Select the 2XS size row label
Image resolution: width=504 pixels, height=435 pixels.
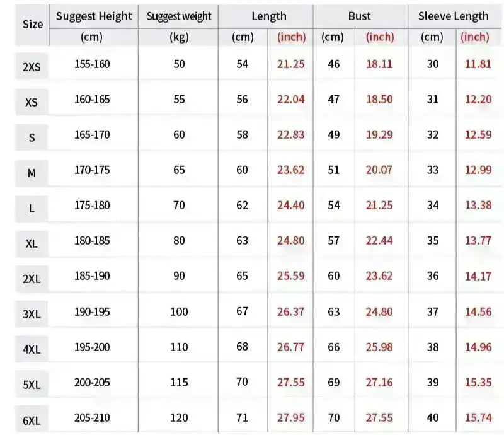pyautogui.click(x=31, y=66)
